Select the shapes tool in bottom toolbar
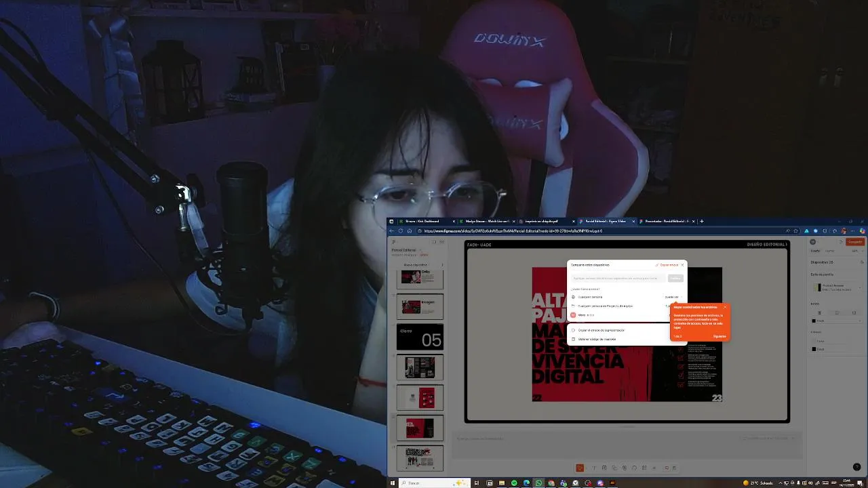This screenshot has width=868, height=488. pos(614,468)
